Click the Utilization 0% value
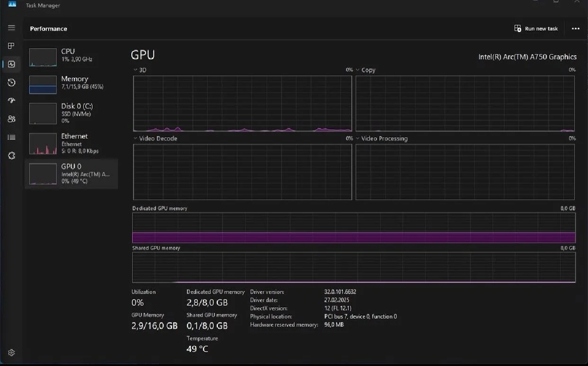Screen dimensions: 588x366 (x=138, y=302)
